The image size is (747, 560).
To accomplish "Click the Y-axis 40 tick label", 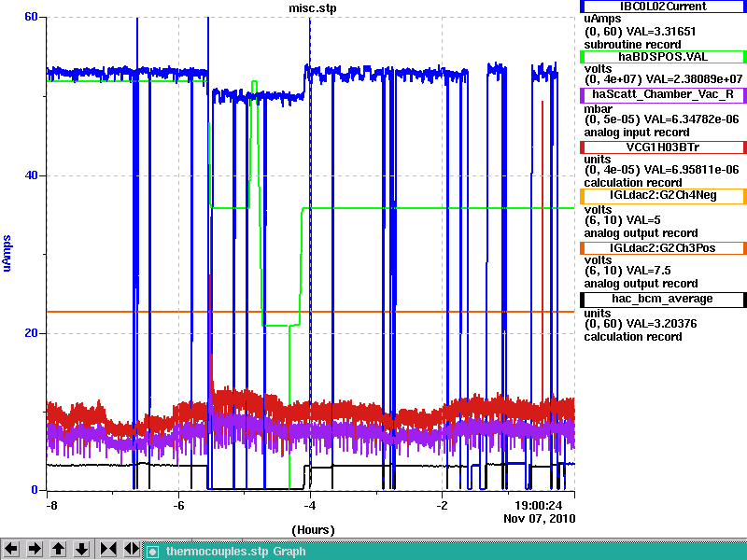I will pyautogui.click(x=31, y=175).
